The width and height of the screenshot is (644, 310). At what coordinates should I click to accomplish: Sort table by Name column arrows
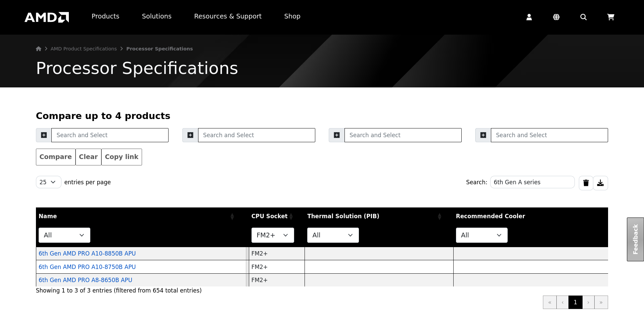click(x=232, y=217)
